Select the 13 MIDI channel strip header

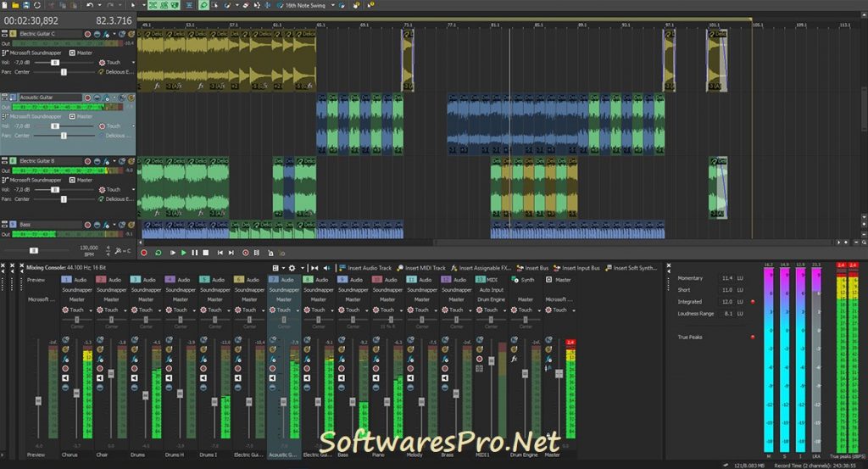[x=491, y=280]
